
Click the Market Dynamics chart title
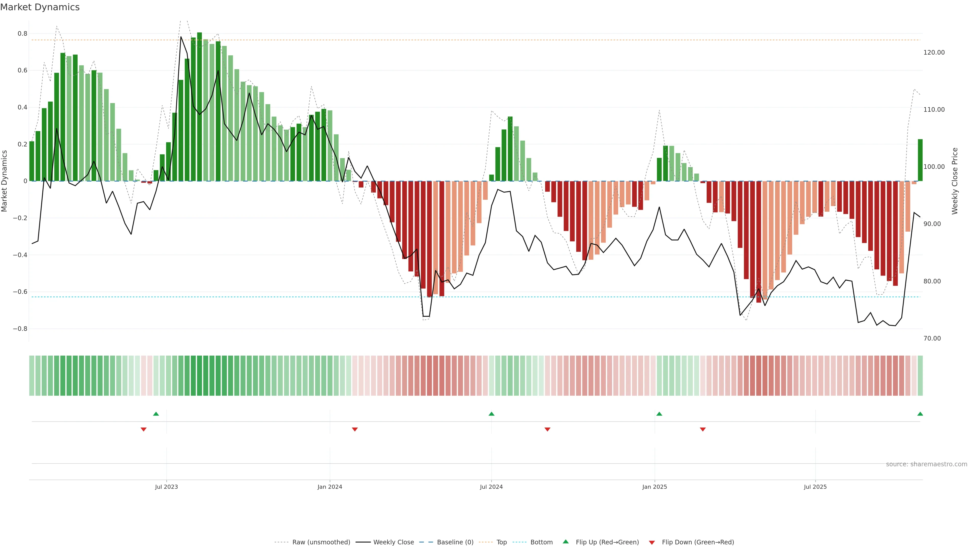40,7
